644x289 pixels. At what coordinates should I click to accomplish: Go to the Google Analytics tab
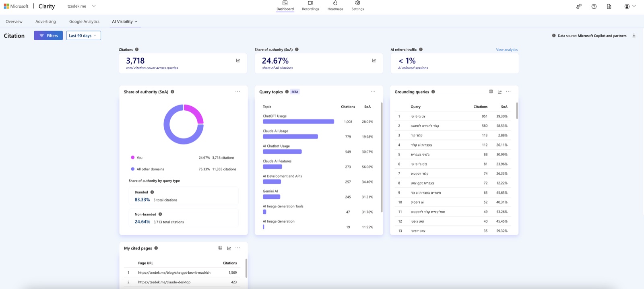coord(84,21)
